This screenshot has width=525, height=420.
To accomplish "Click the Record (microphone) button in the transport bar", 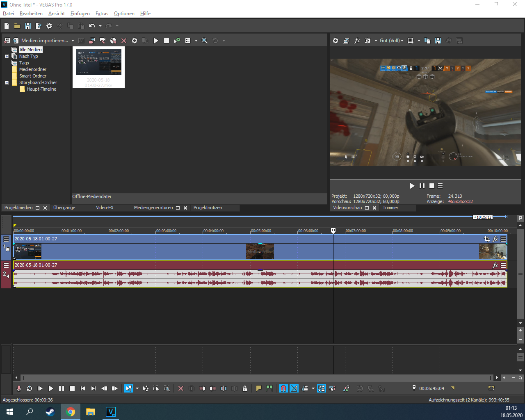I will click(18, 388).
